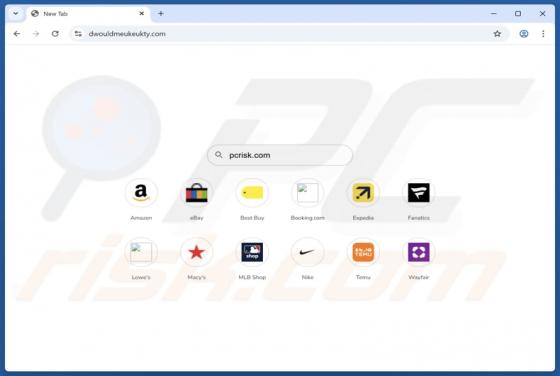Click the Fanatics label text
This screenshot has height=376, width=560.
pyautogui.click(x=419, y=218)
